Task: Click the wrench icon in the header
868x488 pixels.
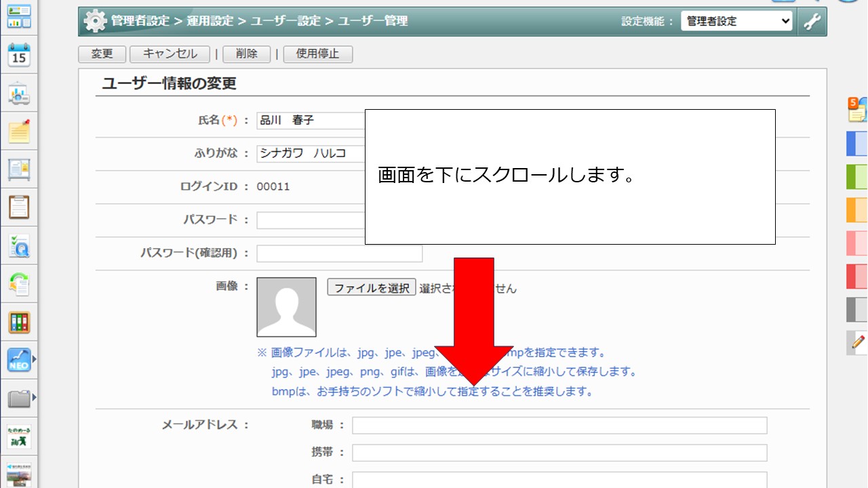Action: coord(812,22)
